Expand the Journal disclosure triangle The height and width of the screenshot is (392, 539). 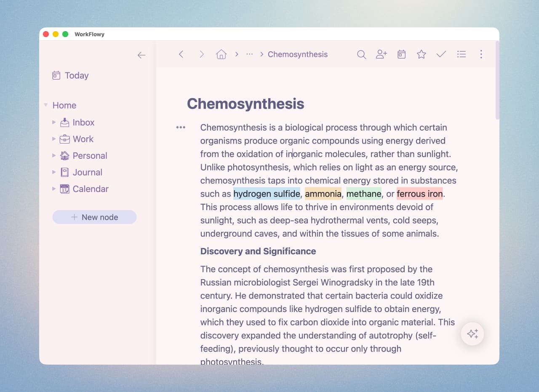tap(54, 172)
